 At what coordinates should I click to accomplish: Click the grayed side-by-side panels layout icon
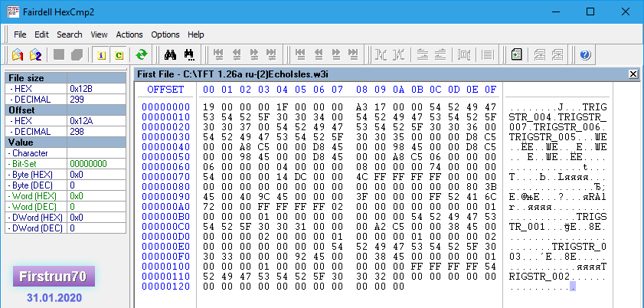pyautogui.click(x=464, y=54)
